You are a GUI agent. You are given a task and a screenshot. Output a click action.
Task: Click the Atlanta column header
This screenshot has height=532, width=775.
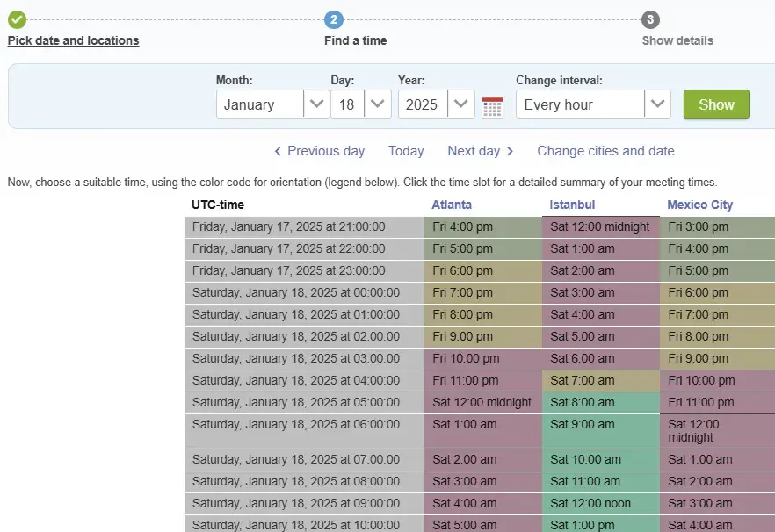[452, 205]
